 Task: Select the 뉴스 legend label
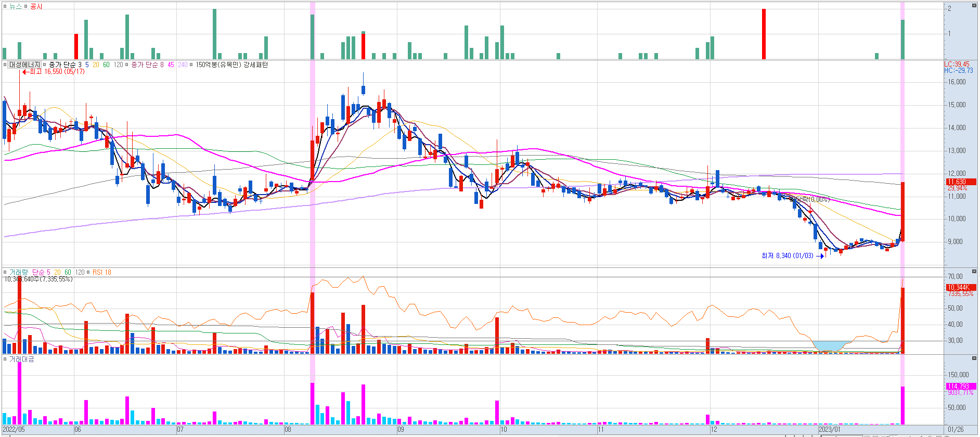(16, 6)
